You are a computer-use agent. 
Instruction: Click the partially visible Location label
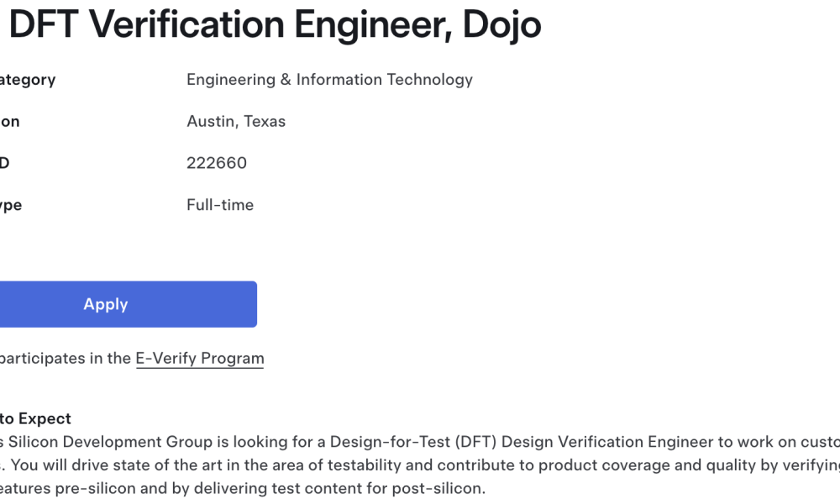coord(9,122)
